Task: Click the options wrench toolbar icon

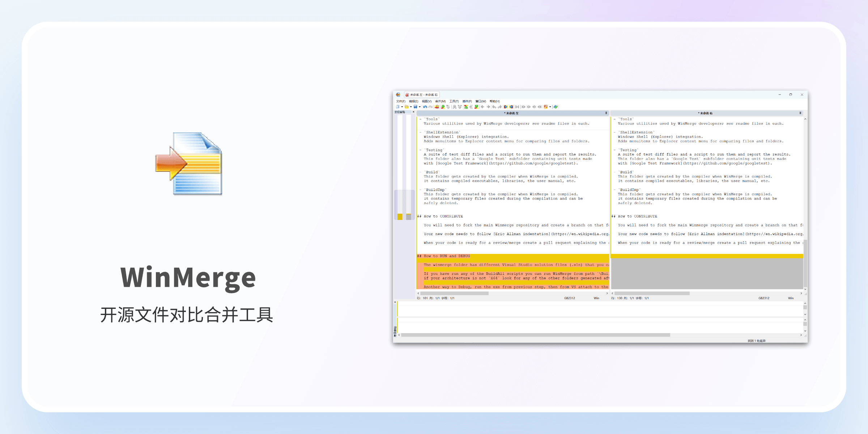Action: click(x=546, y=107)
